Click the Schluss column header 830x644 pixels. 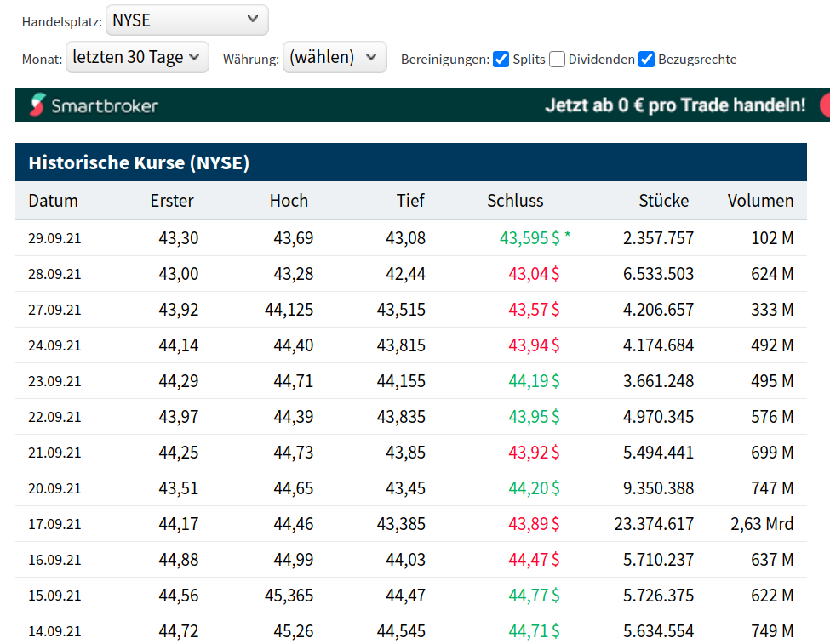(515, 201)
